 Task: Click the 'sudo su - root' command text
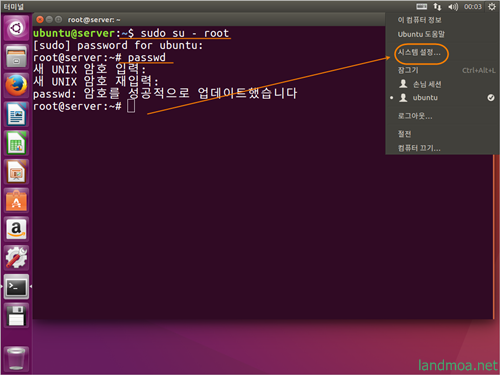point(185,33)
